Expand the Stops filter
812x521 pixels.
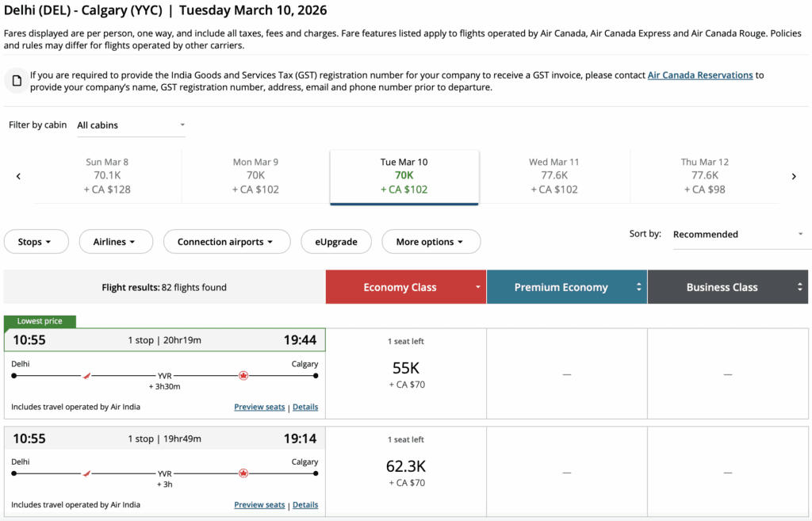[36, 242]
